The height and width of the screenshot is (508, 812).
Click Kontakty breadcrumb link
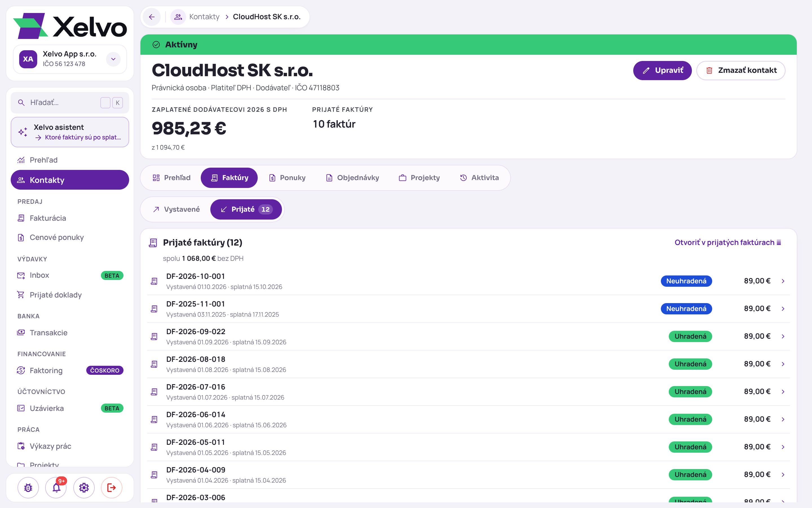tap(204, 17)
